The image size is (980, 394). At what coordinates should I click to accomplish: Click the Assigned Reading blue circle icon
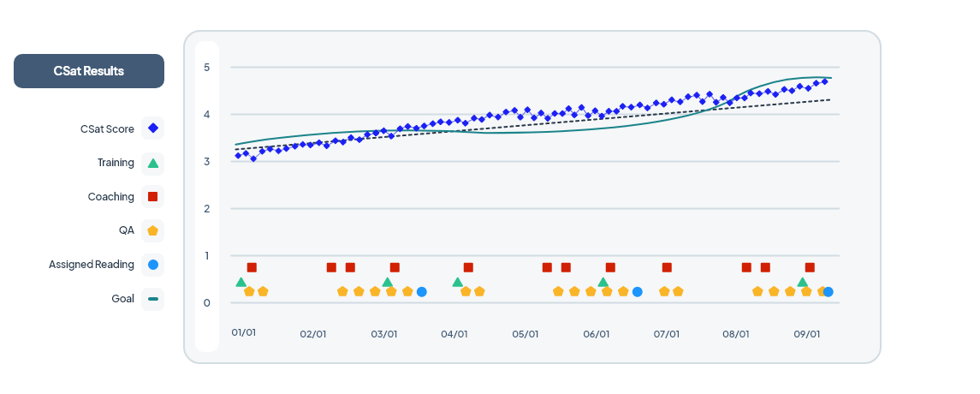(152, 265)
